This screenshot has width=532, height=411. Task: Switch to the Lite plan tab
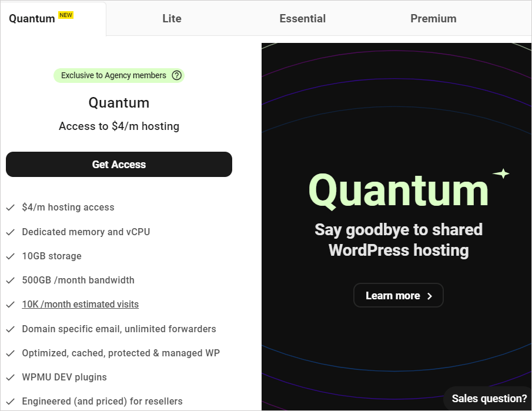pos(172,18)
